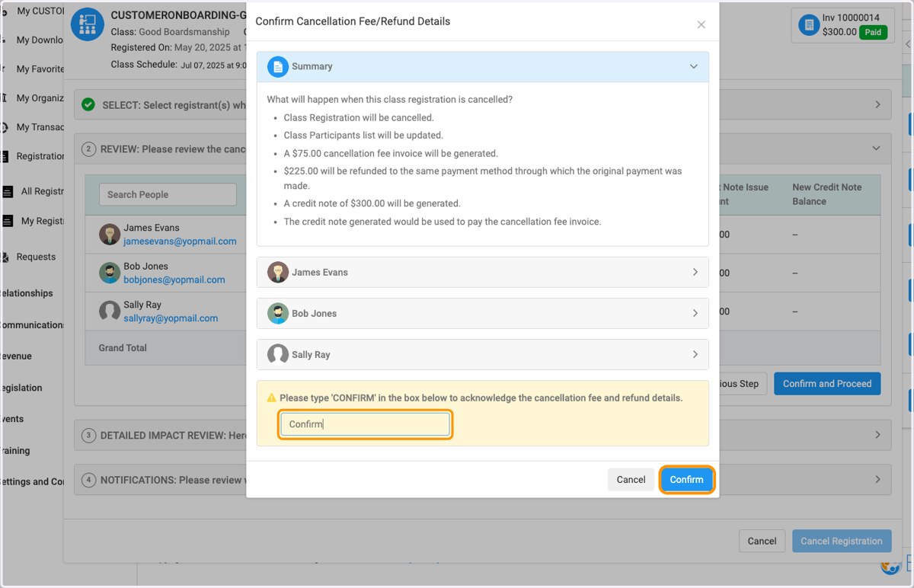Screen dimensions: 914x588
Task: Expand the James Evans row in dialog
Action: click(483, 272)
